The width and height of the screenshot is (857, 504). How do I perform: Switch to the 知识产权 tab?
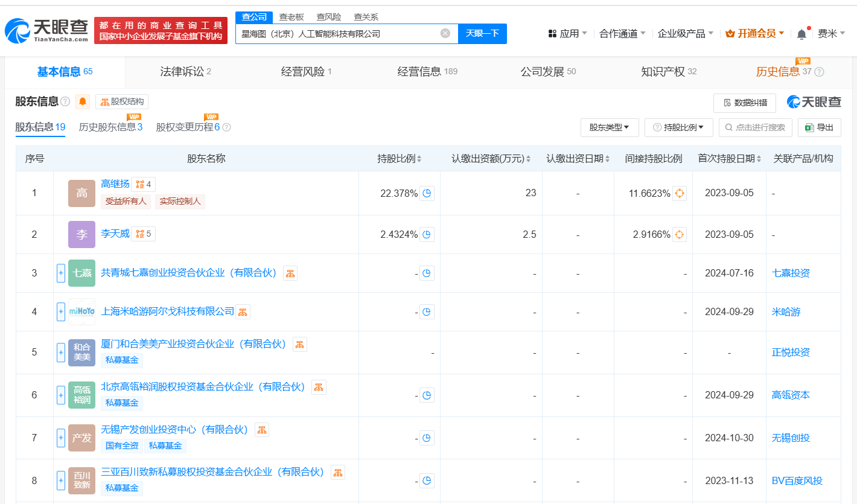(x=669, y=72)
